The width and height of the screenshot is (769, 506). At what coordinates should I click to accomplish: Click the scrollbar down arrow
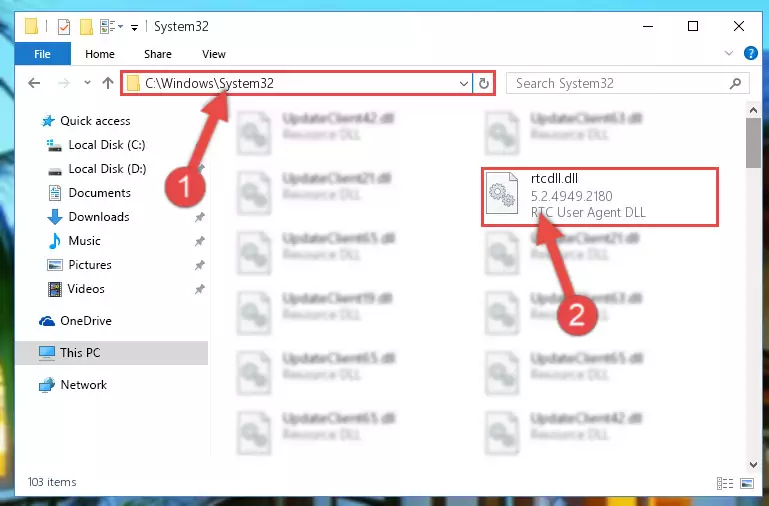tap(753, 465)
